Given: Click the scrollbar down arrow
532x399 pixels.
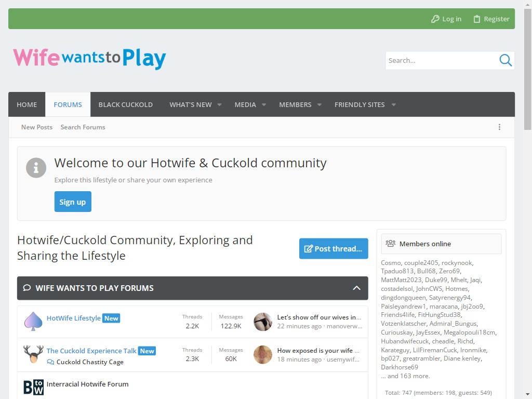Looking at the screenshot, I should click(528, 395).
